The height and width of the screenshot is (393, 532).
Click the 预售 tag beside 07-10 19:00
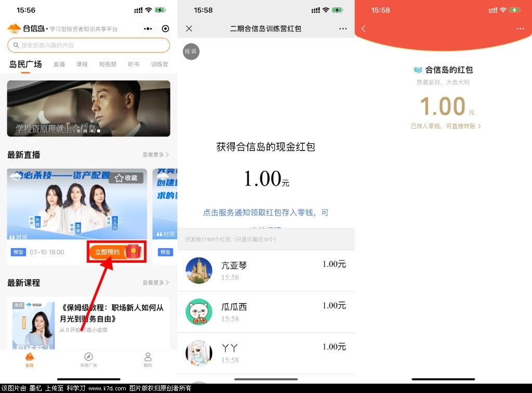(18, 252)
